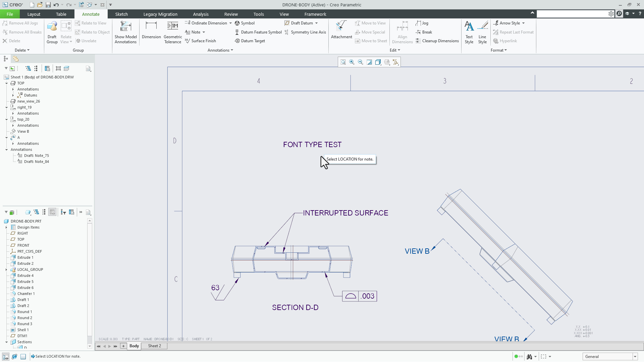Open the Review ribbon tab

(231, 14)
